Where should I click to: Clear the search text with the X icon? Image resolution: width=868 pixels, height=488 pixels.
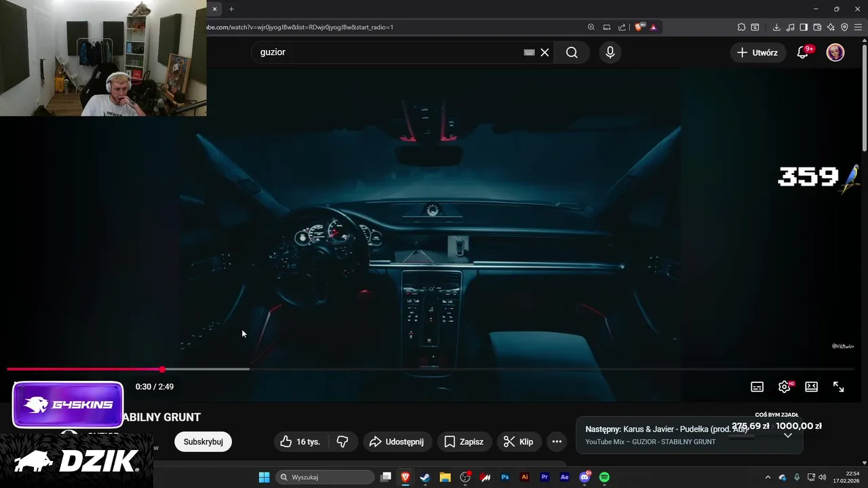coord(545,52)
